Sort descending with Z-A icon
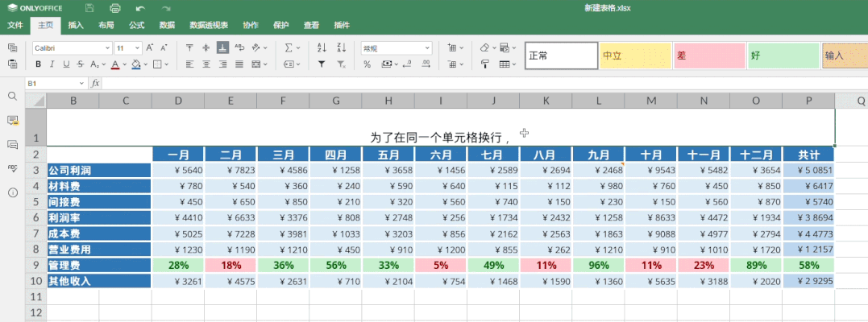868x322 pixels. tap(341, 48)
